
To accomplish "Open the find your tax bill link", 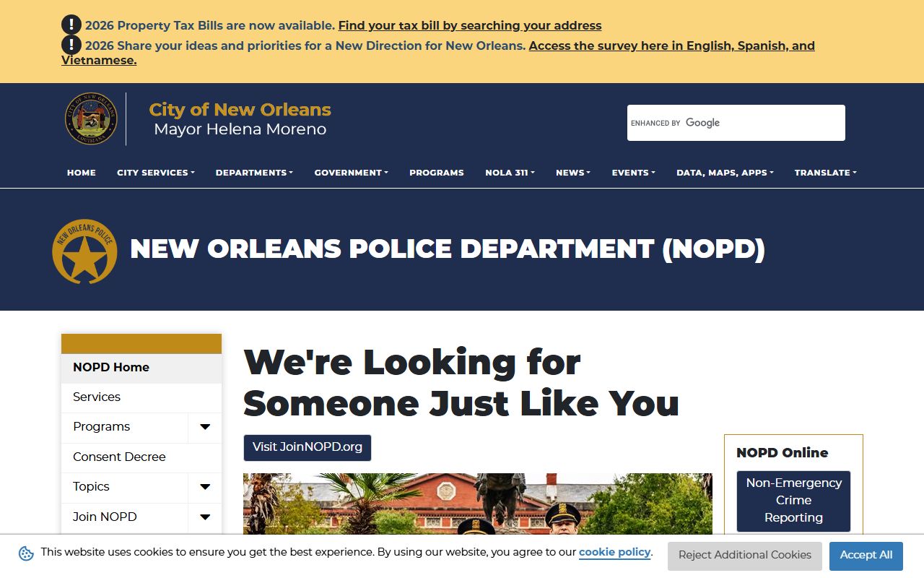I will 470,25.
